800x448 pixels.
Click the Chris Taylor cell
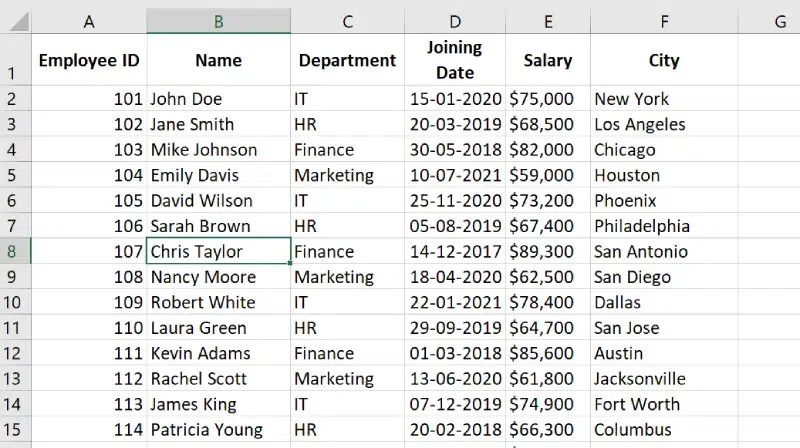(x=218, y=252)
